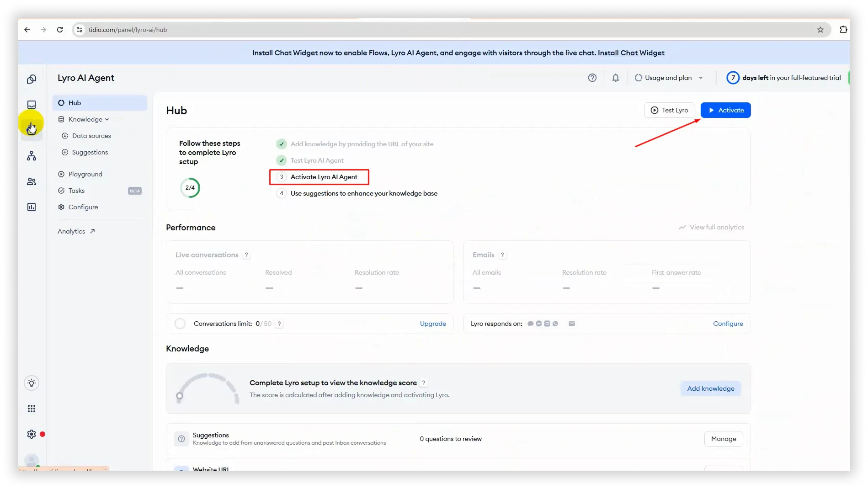Viewport: 868px width, 489px height.
Task: Click the lightbulb tips icon
Action: [x=32, y=383]
